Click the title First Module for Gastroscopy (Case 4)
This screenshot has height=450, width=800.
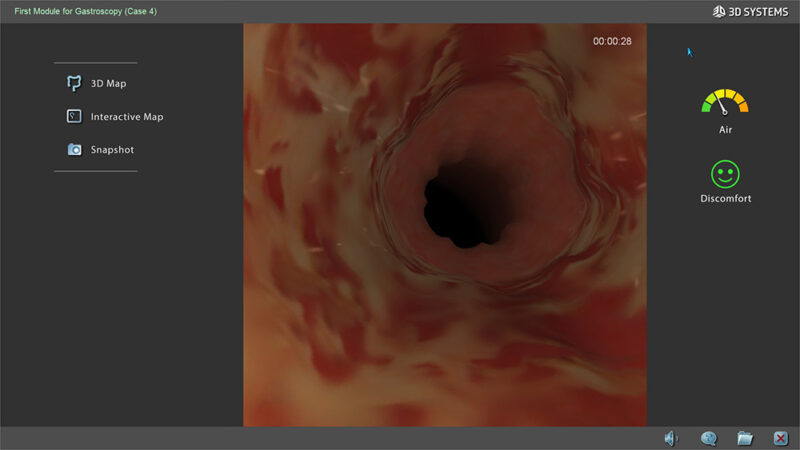click(x=86, y=11)
